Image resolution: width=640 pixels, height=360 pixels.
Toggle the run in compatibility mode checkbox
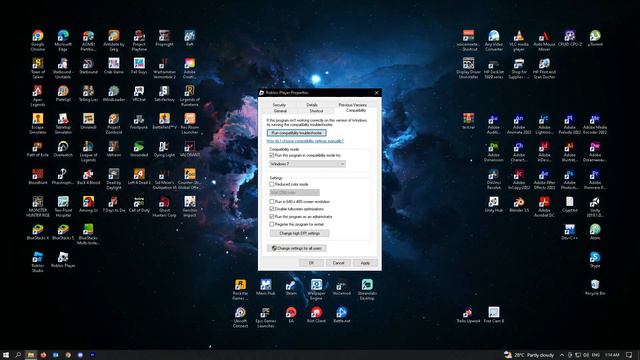[x=271, y=156]
